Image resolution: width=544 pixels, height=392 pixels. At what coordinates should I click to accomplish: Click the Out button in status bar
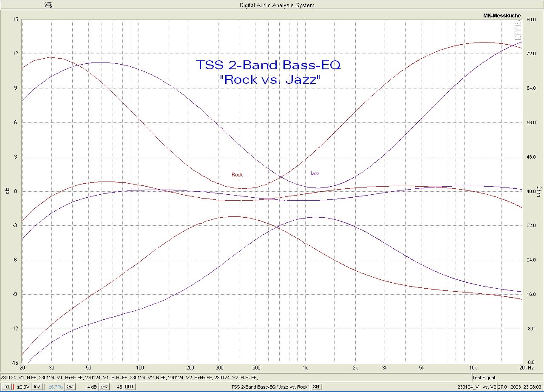point(70,387)
